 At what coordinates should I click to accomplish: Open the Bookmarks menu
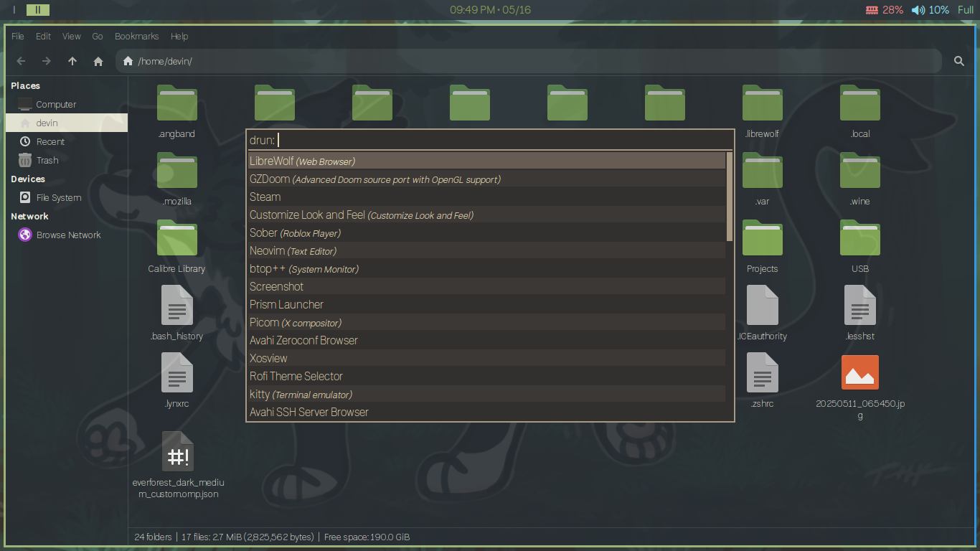pyautogui.click(x=136, y=37)
